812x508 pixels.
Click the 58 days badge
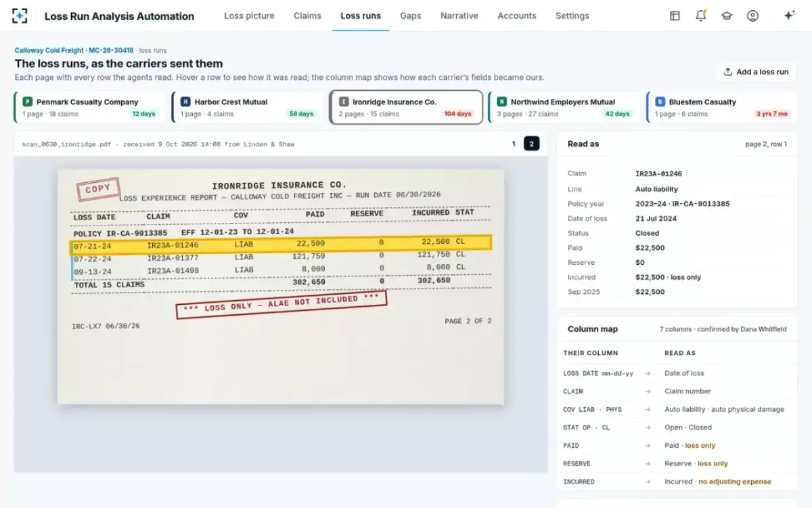(302, 114)
